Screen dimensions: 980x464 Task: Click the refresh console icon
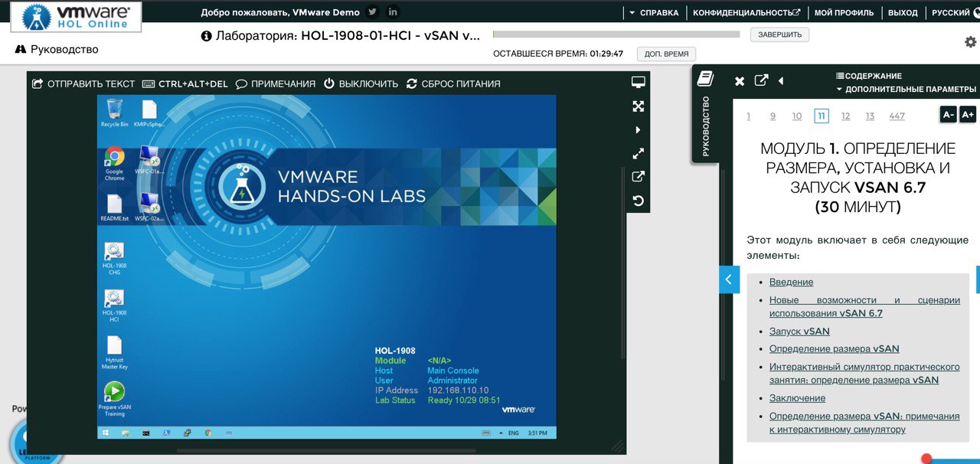tap(638, 201)
